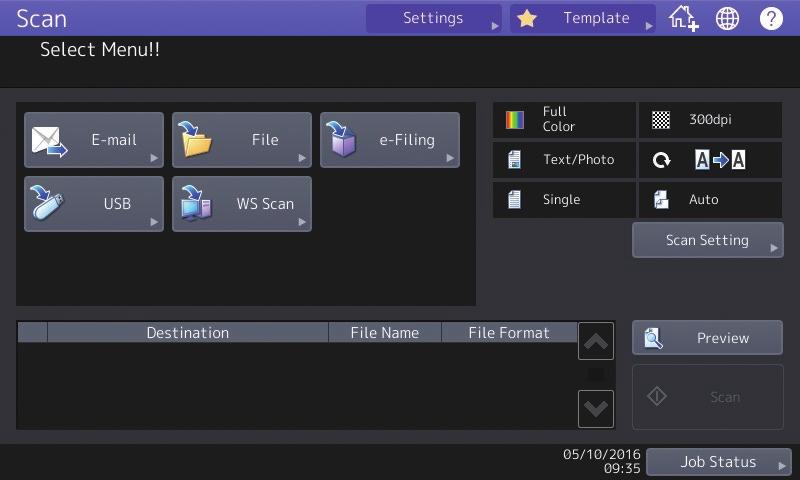
Task: Select the Full Color rainbow icon
Action: point(514,120)
